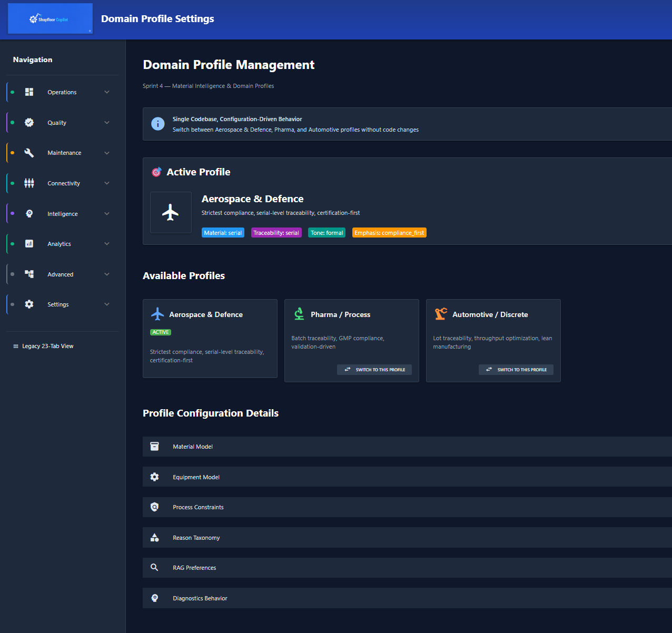This screenshot has width=672, height=633.
Task: Switch to the Automotive / Discrete profile
Action: (x=516, y=370)
